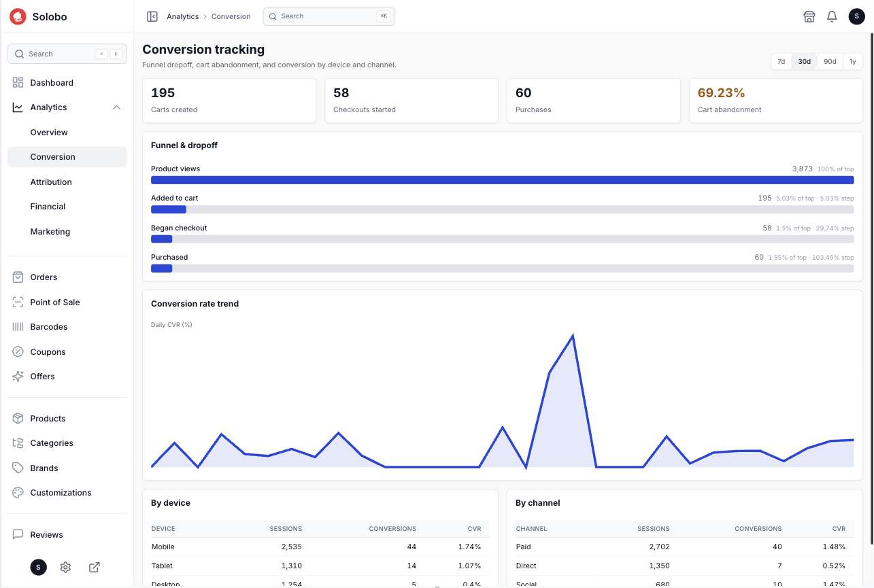Go to Dashboard via its grid icon
The height and width of the screenshot is (588, 874).
click(18, 83)
